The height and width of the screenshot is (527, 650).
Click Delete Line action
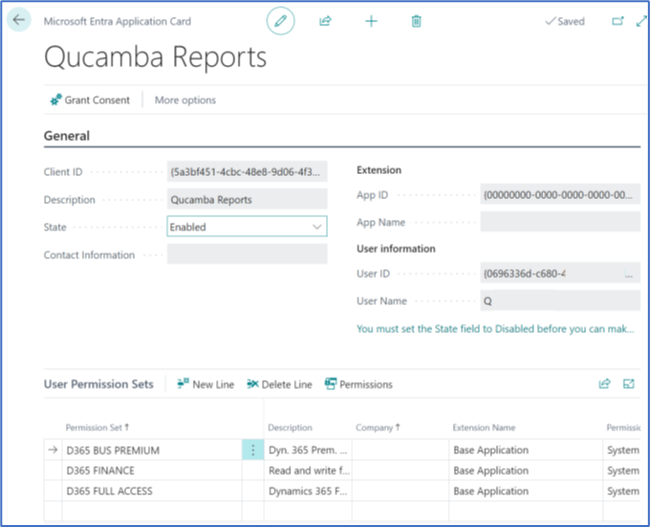click(279, 384)
